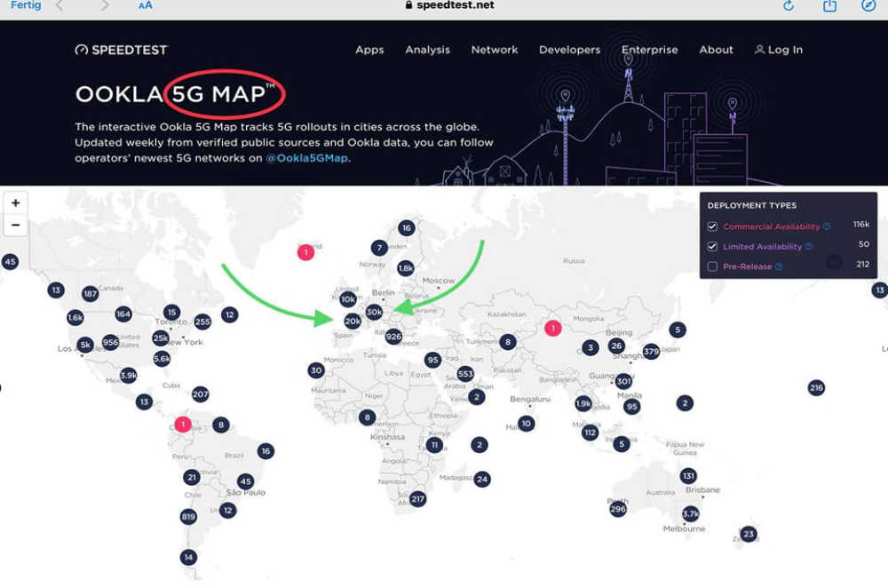Go back with Safari back arrow

(x=59, y=5)
